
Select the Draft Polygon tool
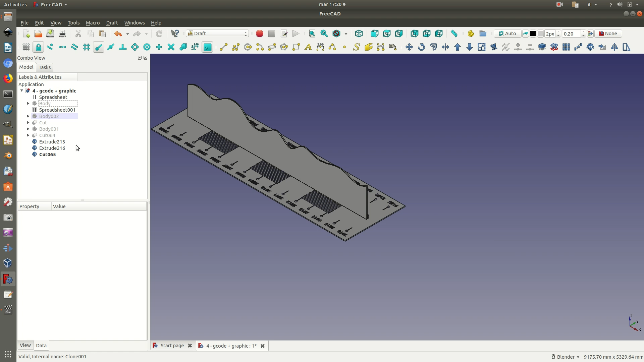click(284, 47)
